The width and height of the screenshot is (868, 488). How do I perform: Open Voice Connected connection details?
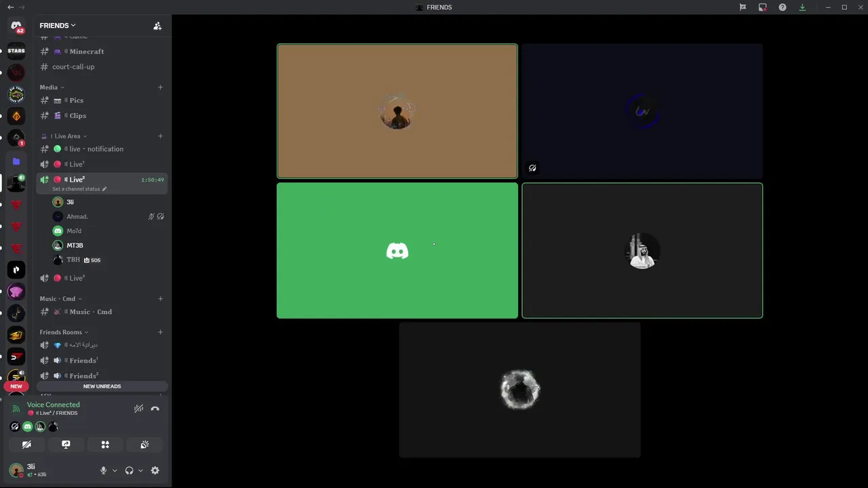54,405
